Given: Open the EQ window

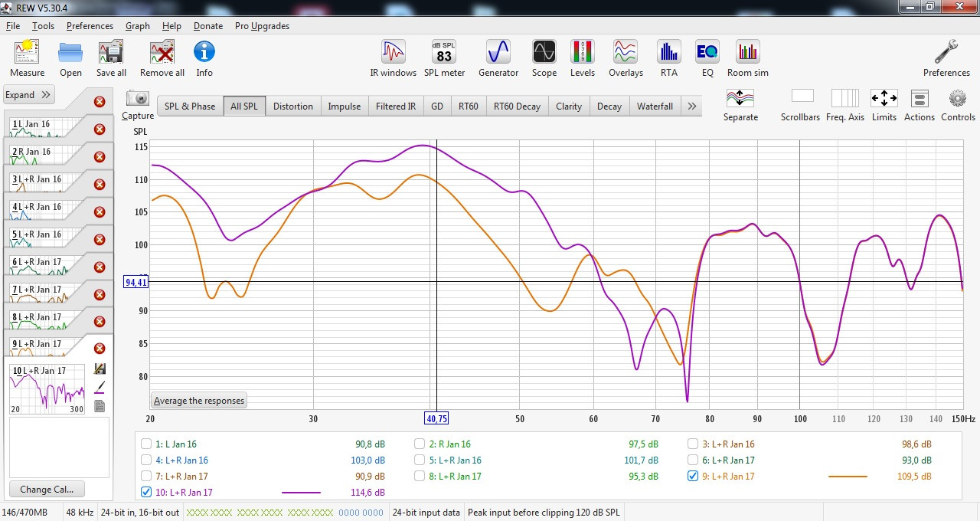Looking at the screenshot, I should tap(707, 59).
